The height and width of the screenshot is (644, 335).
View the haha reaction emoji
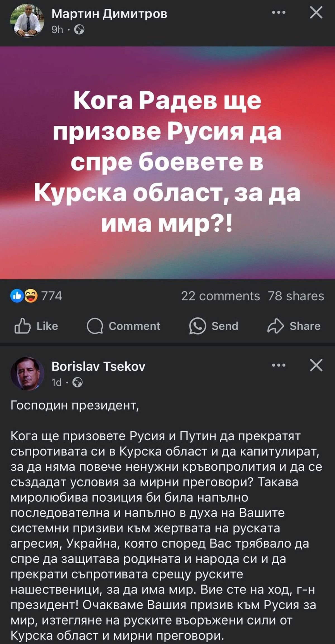(31, 296)
